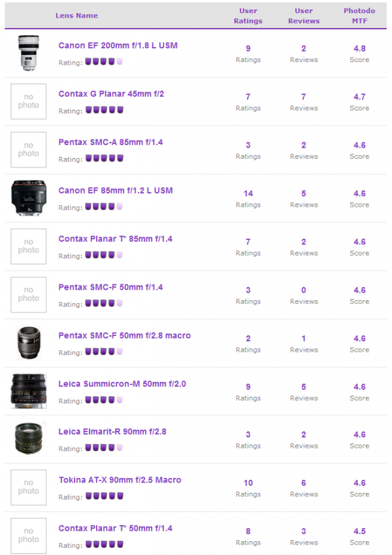
Task: Click the no photo placeholder for Tokina AT-X
Action: (x=29, y=487)
